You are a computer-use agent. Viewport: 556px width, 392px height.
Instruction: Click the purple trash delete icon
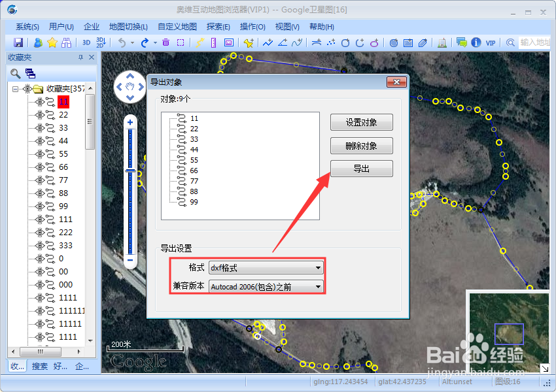click(x=165, y=43)
